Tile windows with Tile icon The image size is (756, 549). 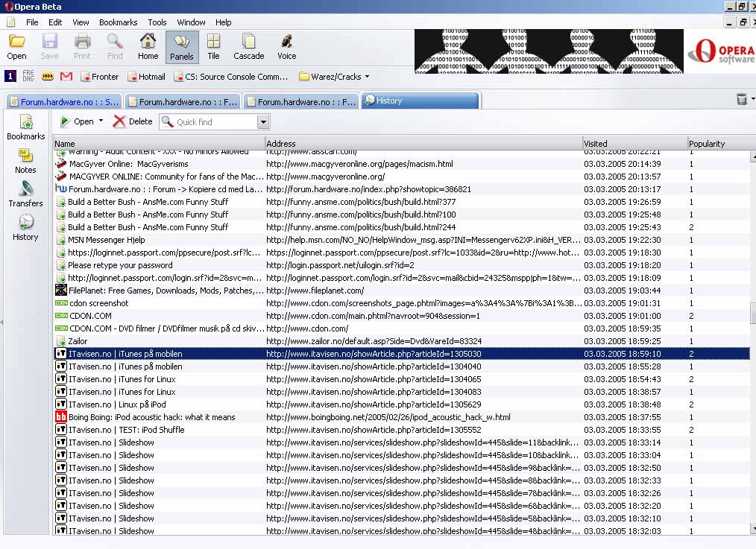pos(213,47)
